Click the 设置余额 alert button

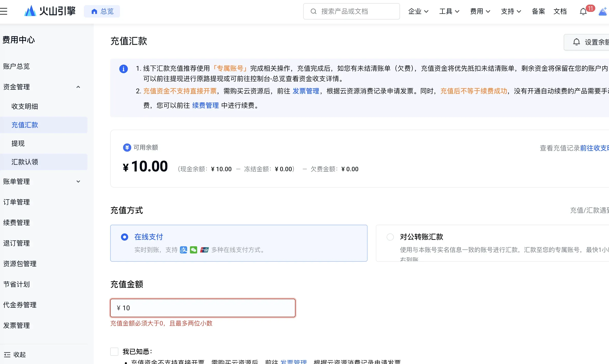coord(587,42)
